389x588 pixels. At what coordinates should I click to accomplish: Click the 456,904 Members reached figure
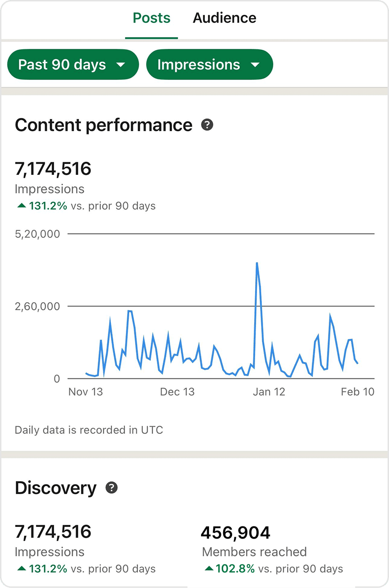(x=235, y=533)
